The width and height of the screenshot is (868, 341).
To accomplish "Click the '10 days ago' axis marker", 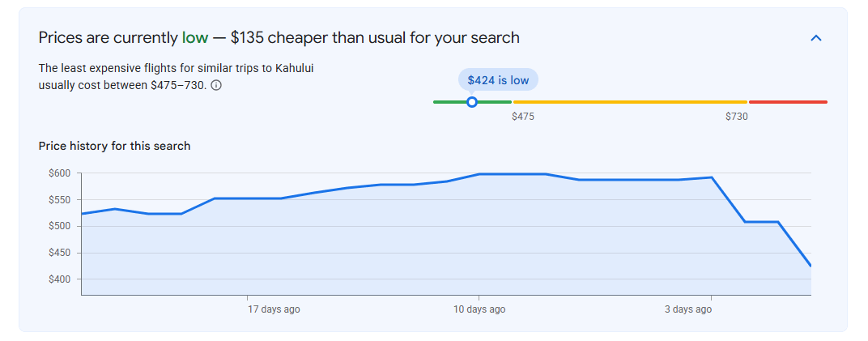I will 479,309.
